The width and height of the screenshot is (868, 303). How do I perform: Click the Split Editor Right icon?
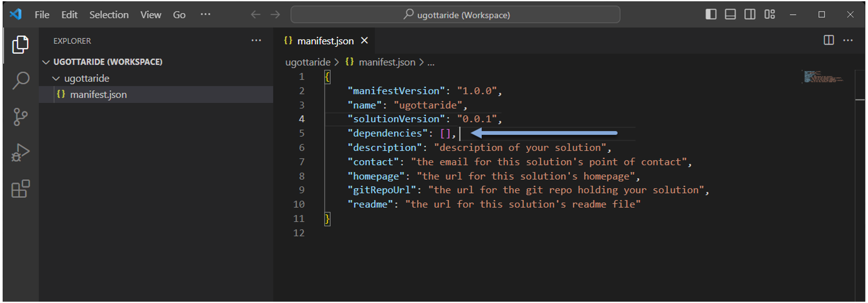(x=828, y=40)
